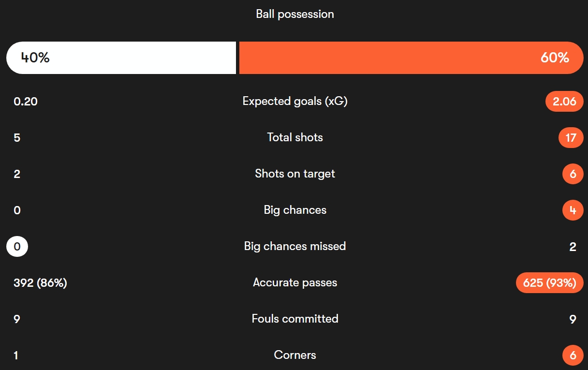Viewport: 588px width, 370px height.
Task: Select the 0.20 expected goals value
Action: coord(26,101)
